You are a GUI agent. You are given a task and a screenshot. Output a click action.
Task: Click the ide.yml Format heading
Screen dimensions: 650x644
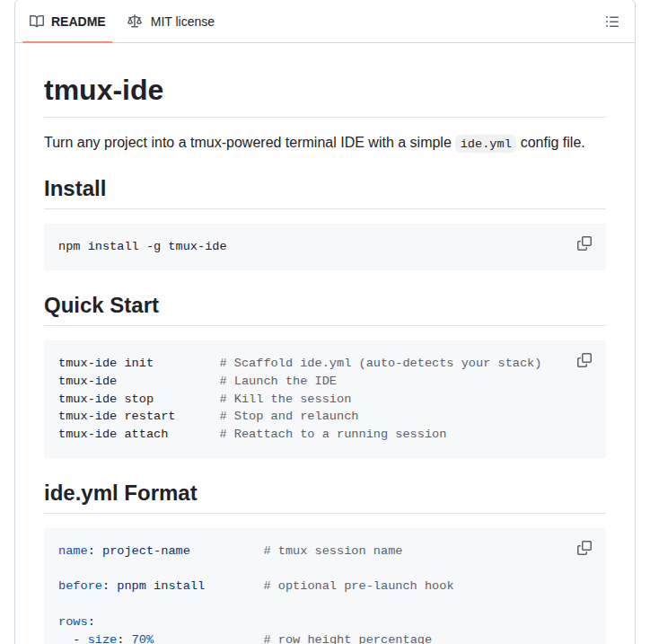[x=120, y=493]
